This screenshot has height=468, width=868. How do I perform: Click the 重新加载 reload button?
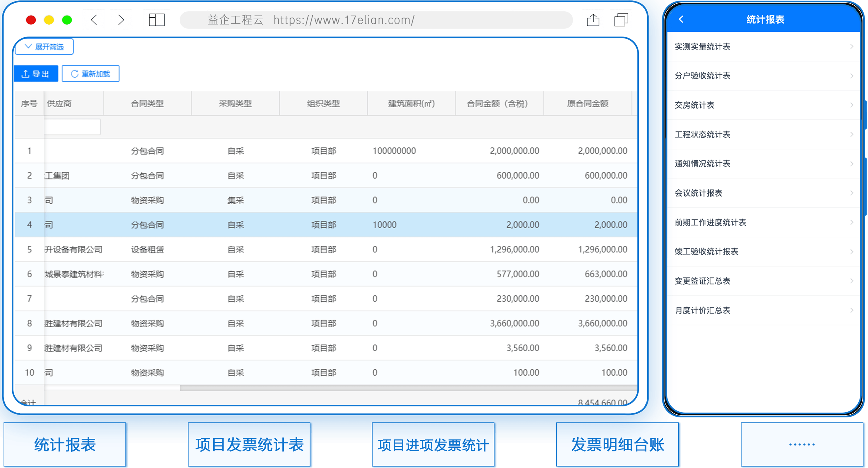(x=91, y=74)
